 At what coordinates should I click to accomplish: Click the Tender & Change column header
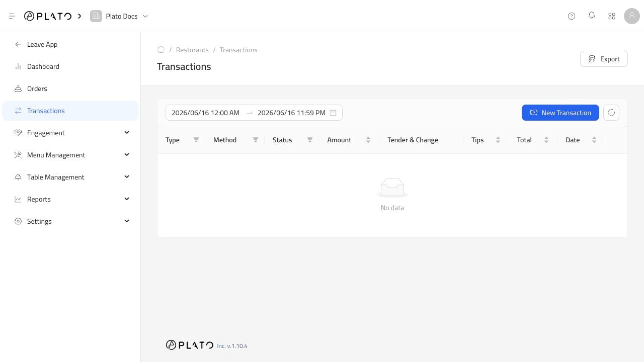tap(413, 140)
